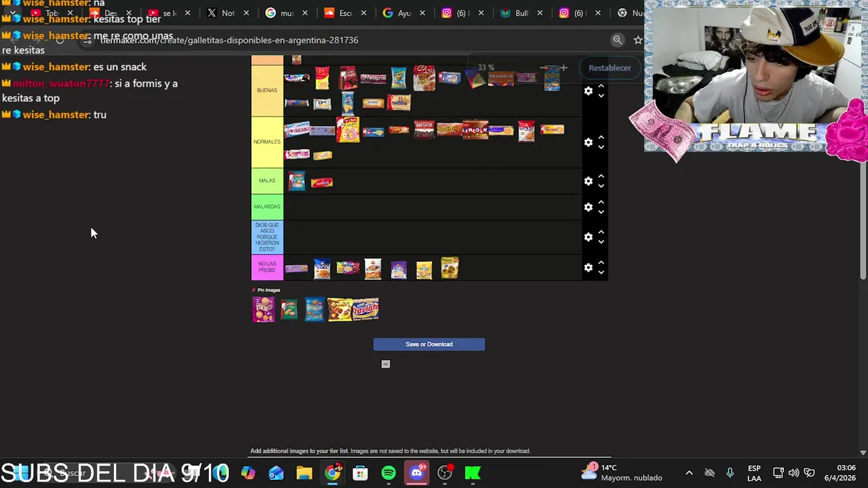Viewport: 868px width, 488px height.
Task: Select the Melitas package in BUENAS row
Action: click(399, 102)
